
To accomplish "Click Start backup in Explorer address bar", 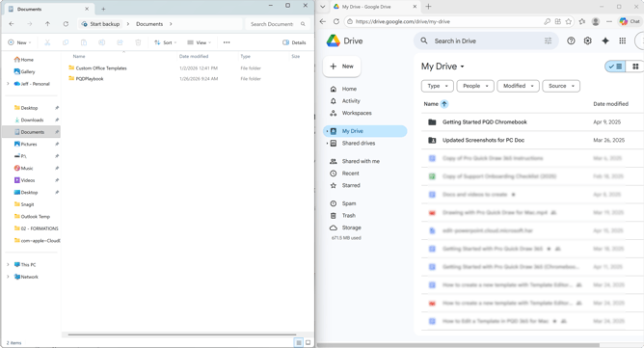I will tap(100, 24).
